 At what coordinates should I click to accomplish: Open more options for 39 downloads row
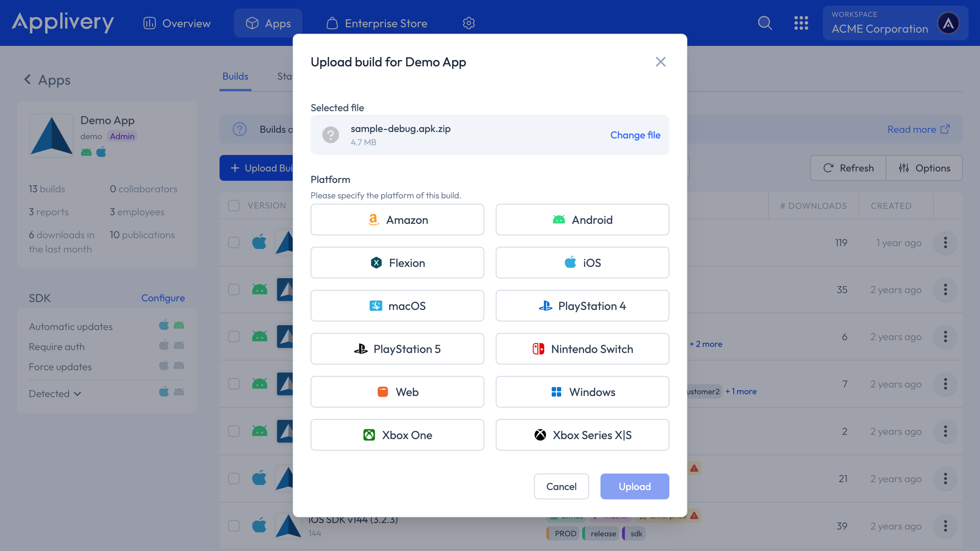(945, 526)
